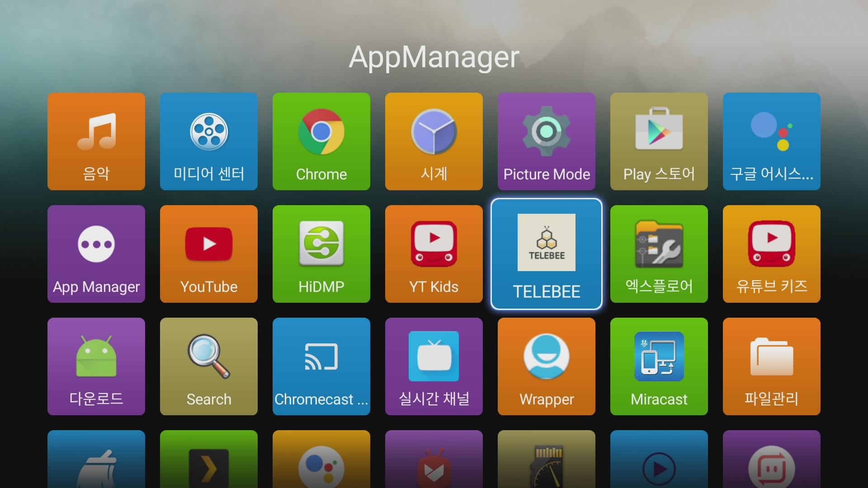Open the App Manager tile
The image size is (868, 488).
(96, 254)
